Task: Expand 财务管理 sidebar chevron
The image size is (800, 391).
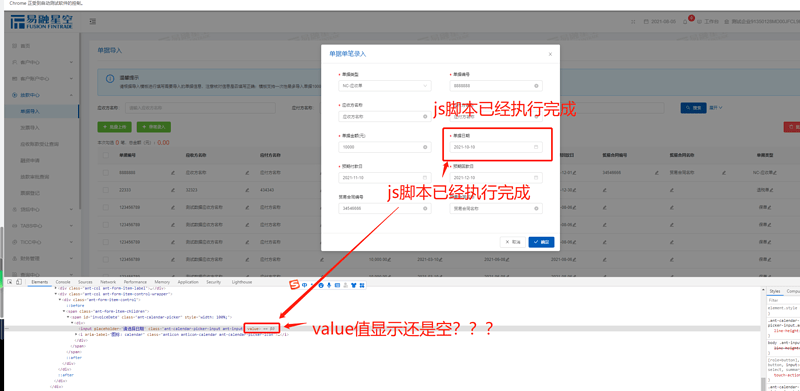Action: click(71, 258)
